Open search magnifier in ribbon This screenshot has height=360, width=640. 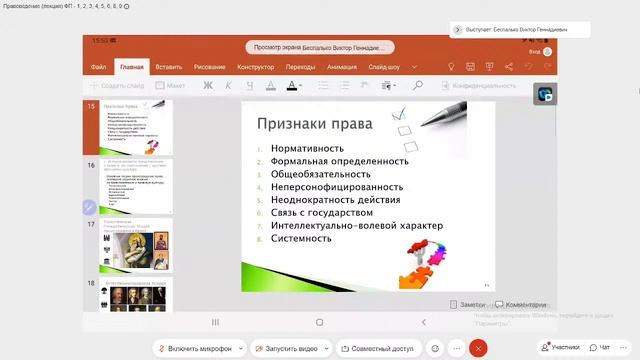pyautogui.click(x=418, y=85)
